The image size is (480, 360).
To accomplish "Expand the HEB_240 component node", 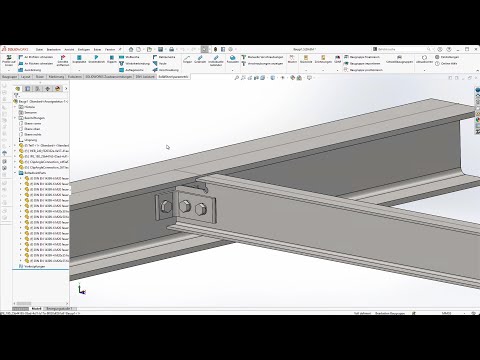I will (x=15, y=151).
